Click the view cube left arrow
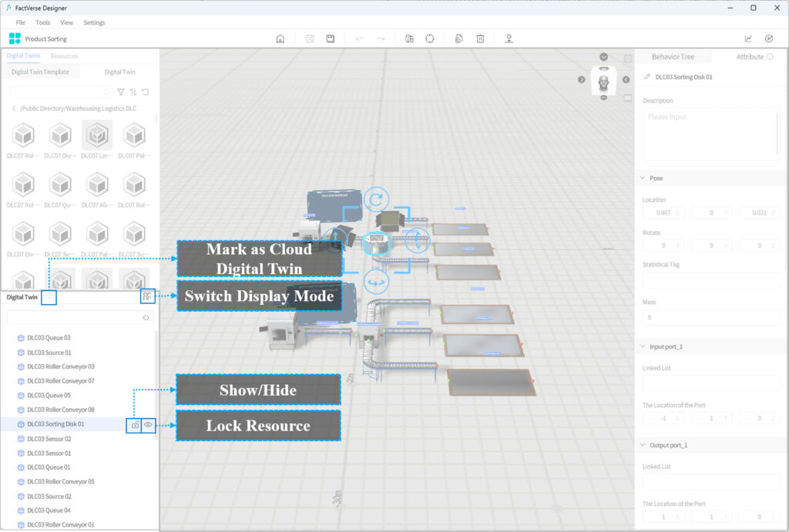The height and width of the screenshot is (532, 789). point(582,79)
